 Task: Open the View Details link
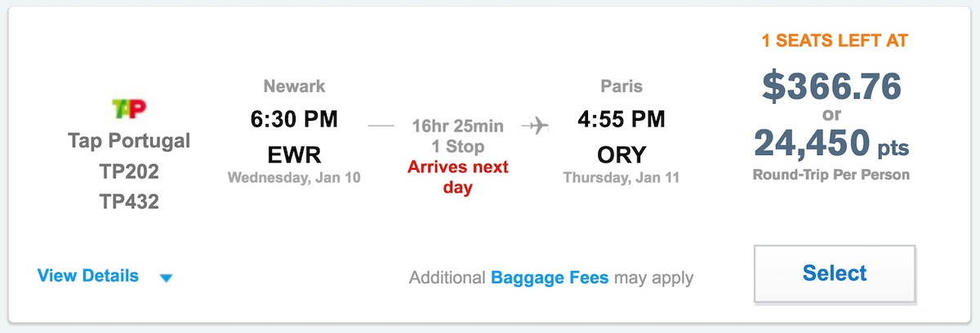click(88, 276)
